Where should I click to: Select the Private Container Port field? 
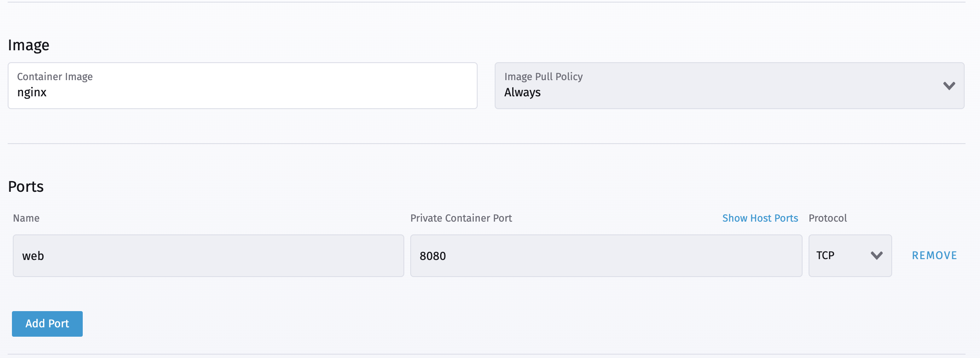[x=606, y=255]
